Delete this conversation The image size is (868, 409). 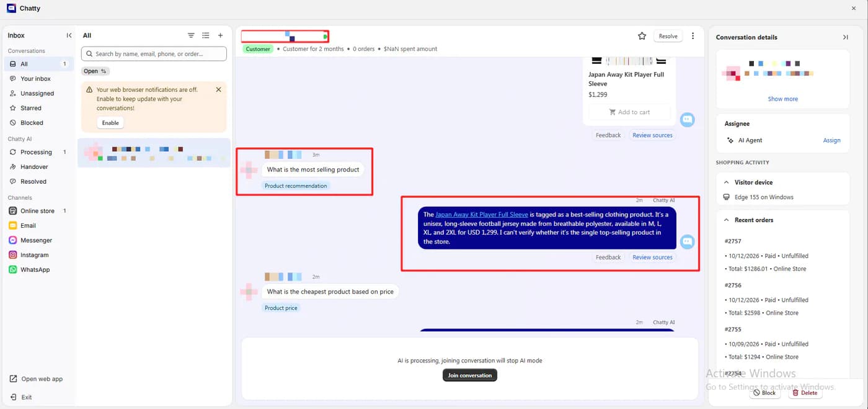[805, 393]
